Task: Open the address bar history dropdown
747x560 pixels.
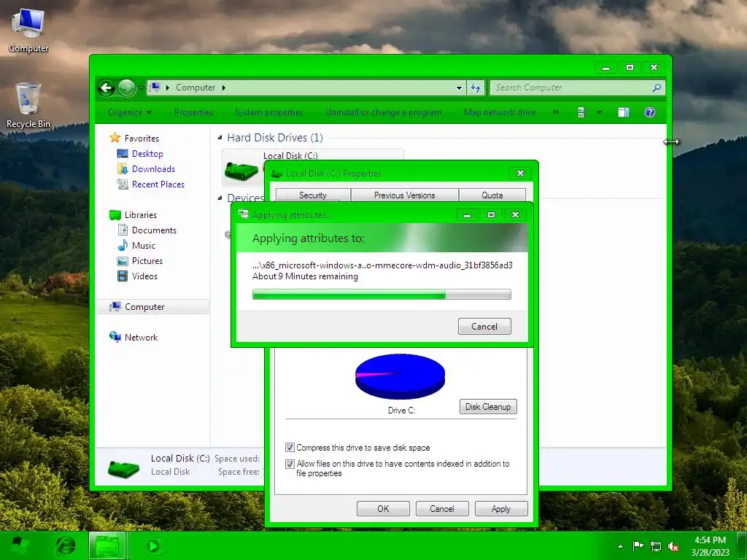Action: coord(459,87)
